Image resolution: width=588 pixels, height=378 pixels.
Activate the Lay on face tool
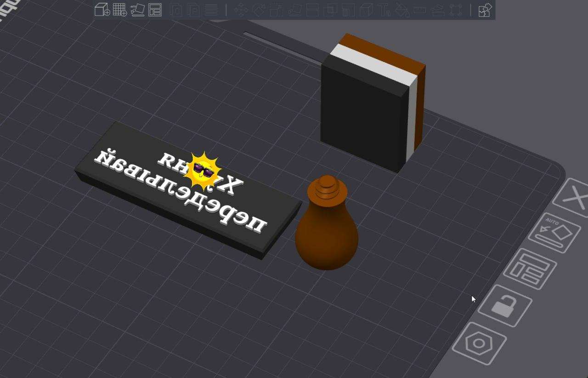294,10
